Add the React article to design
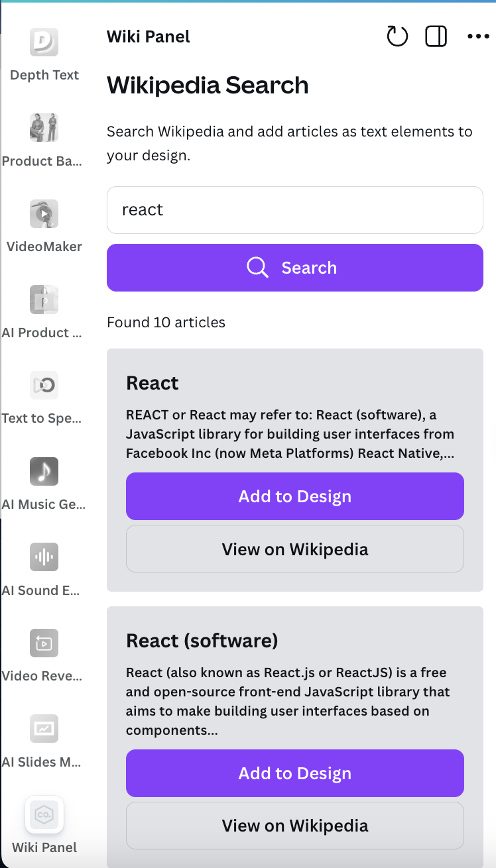Screen dimensions: 496x868 (295, 496)
